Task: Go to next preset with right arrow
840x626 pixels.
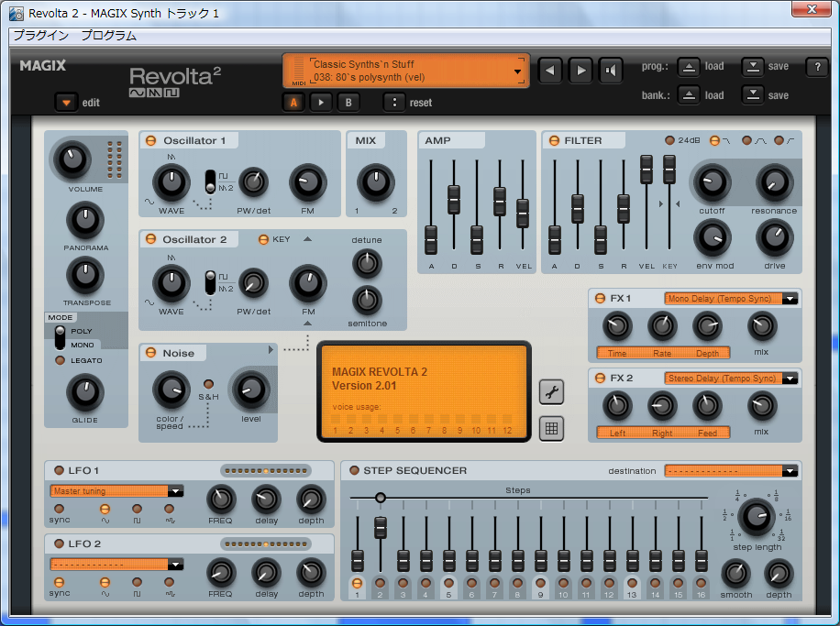Action: 580,71
